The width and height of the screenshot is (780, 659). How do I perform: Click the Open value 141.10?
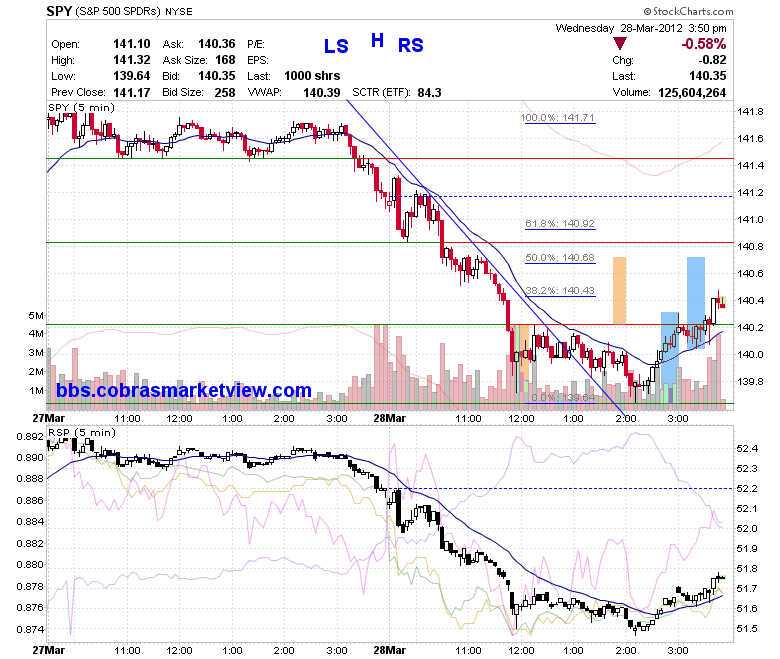coord(131,44)
